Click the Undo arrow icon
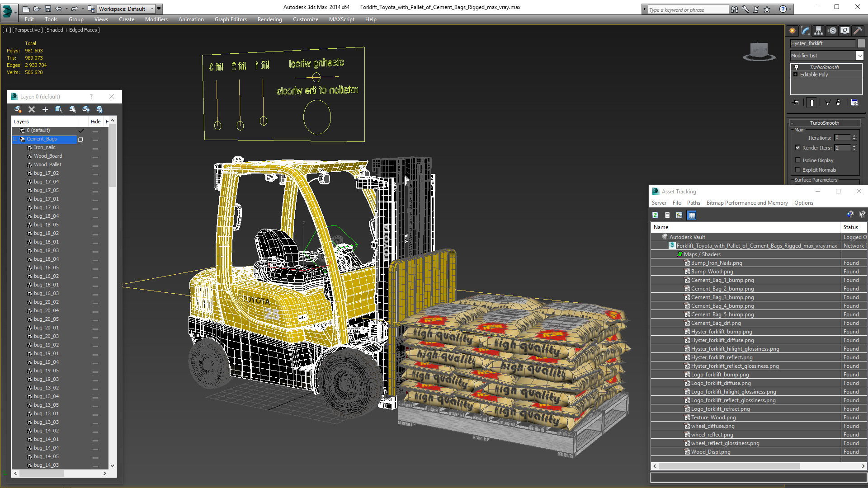The width and height of the screenshot is (868, 488). tap(59, 9)
